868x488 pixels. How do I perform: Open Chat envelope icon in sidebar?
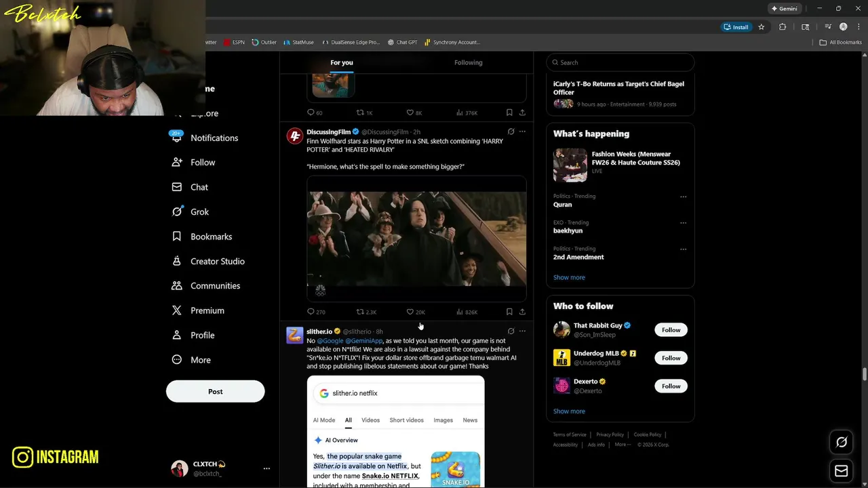[x=177, y=187]
